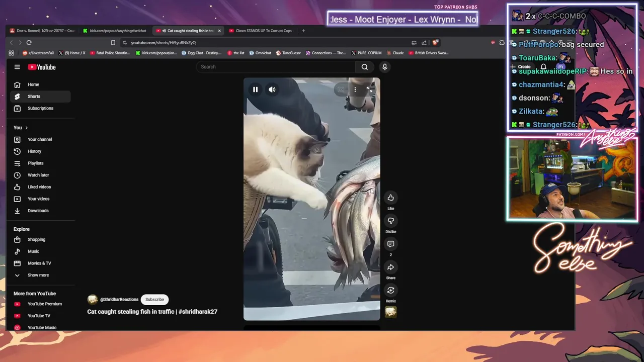The image size is (644, 362).
Task: Open Shopping under Explore
Action: [40, 239]
